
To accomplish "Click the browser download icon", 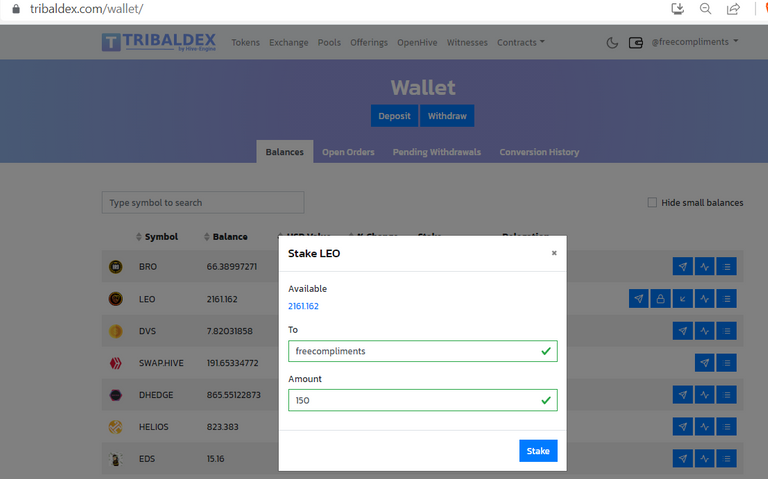I will point(677,9).
